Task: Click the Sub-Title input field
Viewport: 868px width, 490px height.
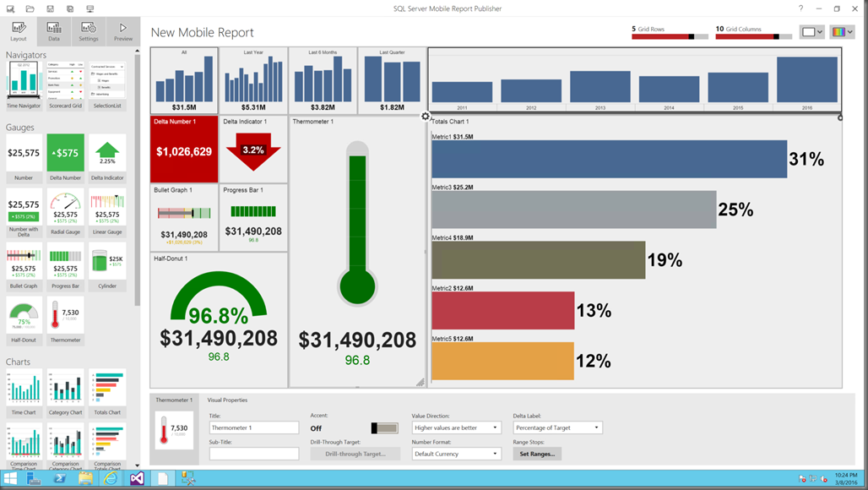Action: pos(254,454)
